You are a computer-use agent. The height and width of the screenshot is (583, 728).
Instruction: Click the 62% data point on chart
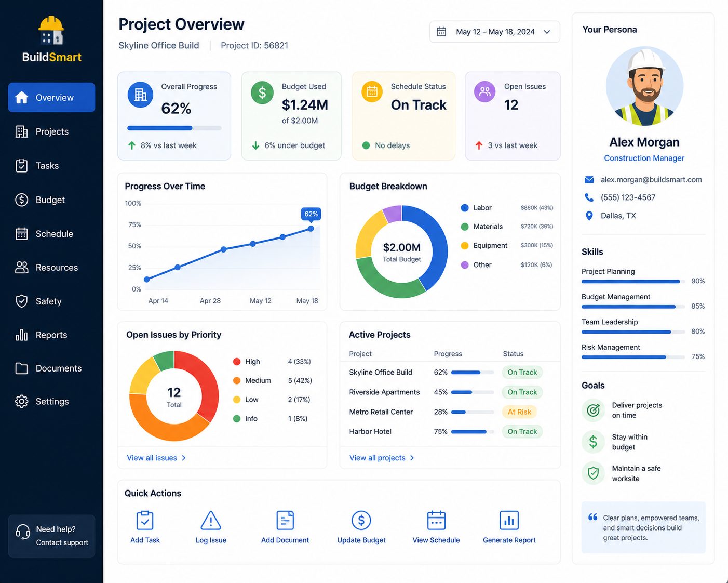tap(311, 228)
